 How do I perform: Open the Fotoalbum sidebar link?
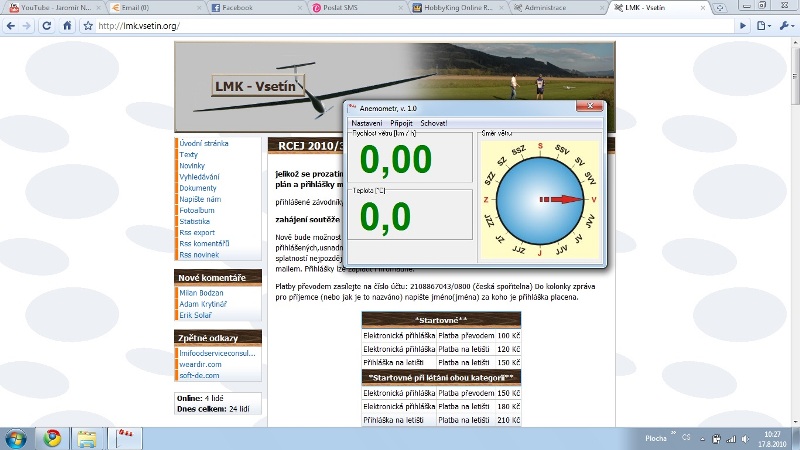(196, 210)
